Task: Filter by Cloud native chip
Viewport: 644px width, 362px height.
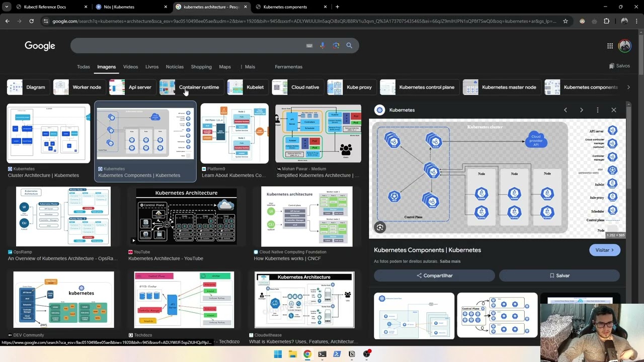Action: pos(298,87)
